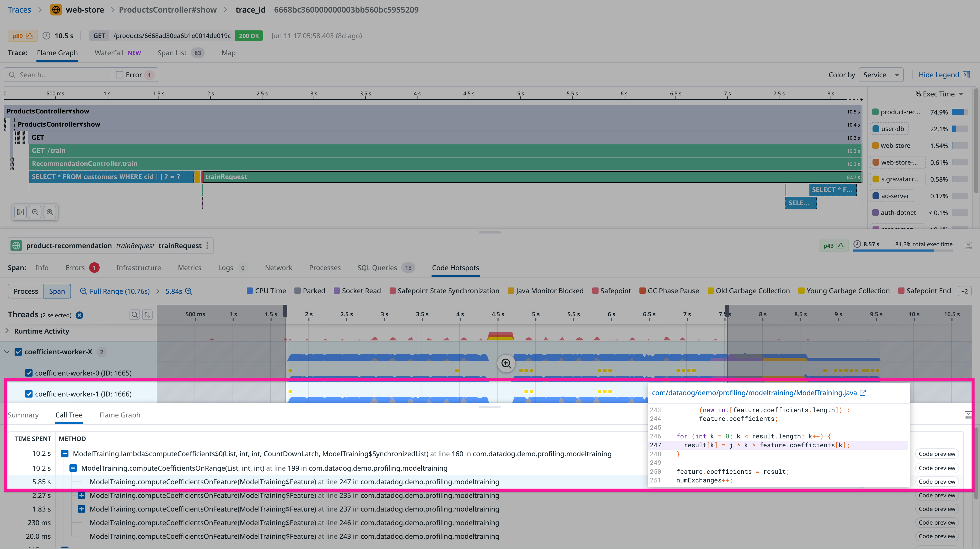Open the p89 latency distribution icon

click(30, 35)
